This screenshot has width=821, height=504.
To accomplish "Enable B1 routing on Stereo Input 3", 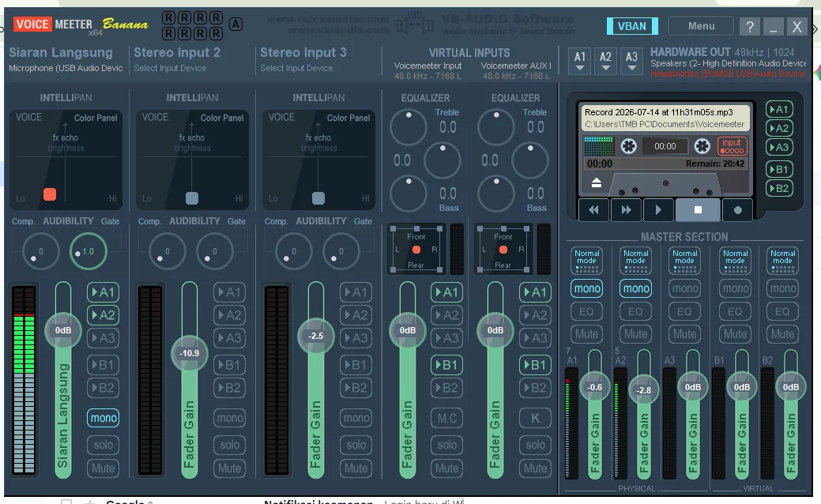I will click(356, 365).
